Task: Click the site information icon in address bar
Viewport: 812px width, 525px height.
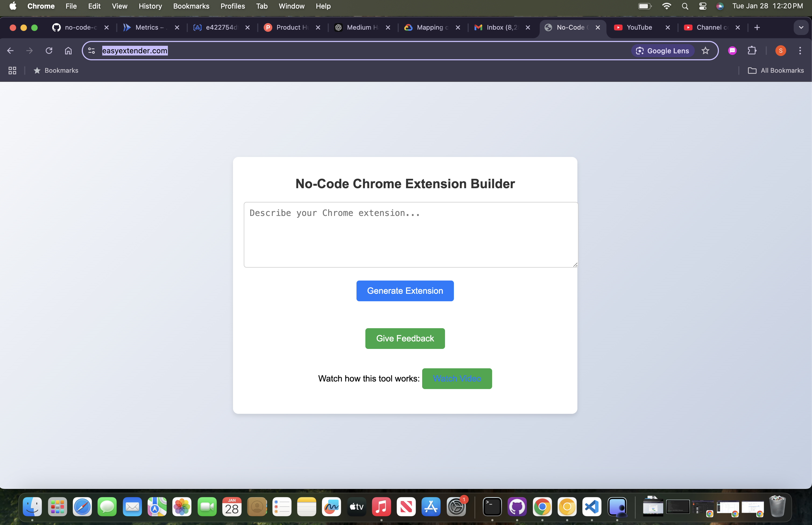Action: (92, 51)
